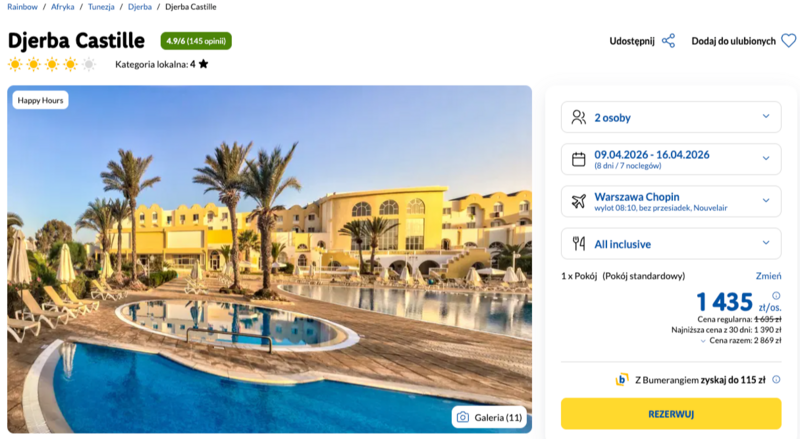Click the share icon next to Udostępnij

[668, 41]
